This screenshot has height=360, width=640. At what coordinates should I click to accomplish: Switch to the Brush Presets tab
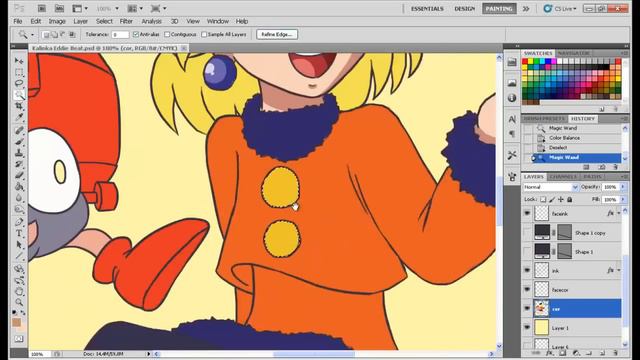(545, 119)
